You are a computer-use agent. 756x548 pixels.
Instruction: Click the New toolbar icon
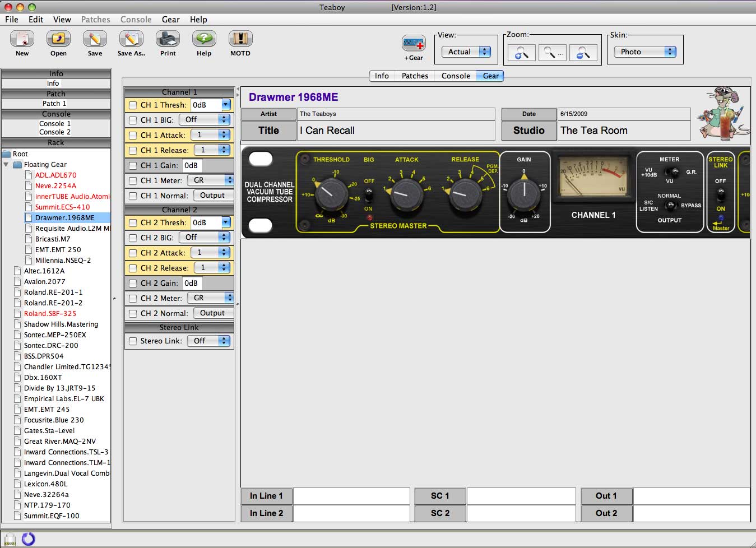(22, 39)
